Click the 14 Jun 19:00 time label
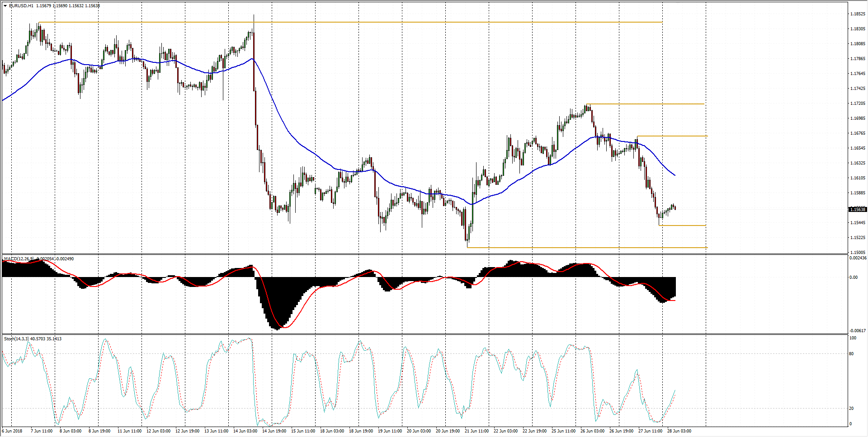The height and width of the screenshot is (437, 868). [x=274, y=431]
